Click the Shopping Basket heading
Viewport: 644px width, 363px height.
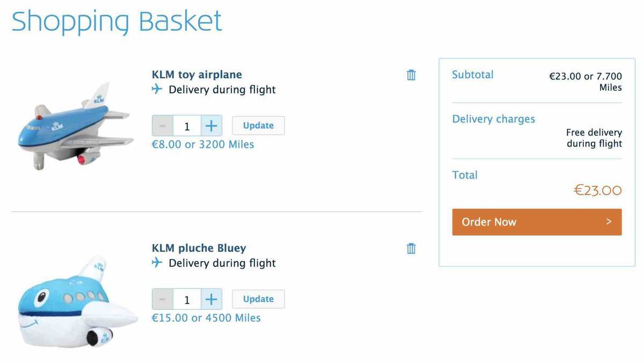tap(116, 21)
